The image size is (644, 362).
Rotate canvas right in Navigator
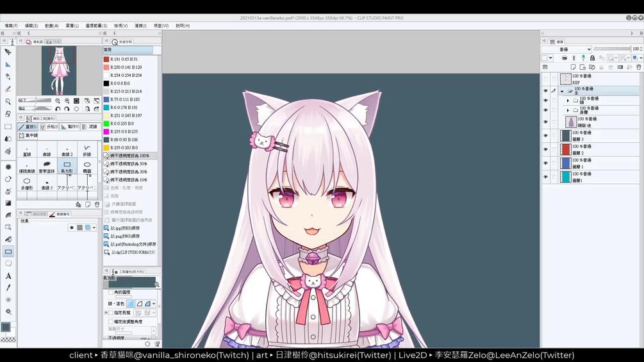click(x=67, y=109)
